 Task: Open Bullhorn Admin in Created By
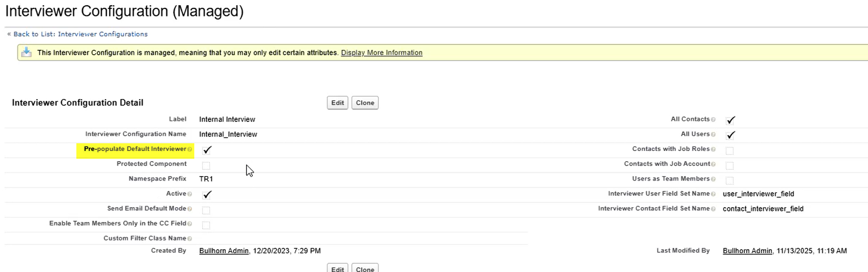click(x=224, y=251)
